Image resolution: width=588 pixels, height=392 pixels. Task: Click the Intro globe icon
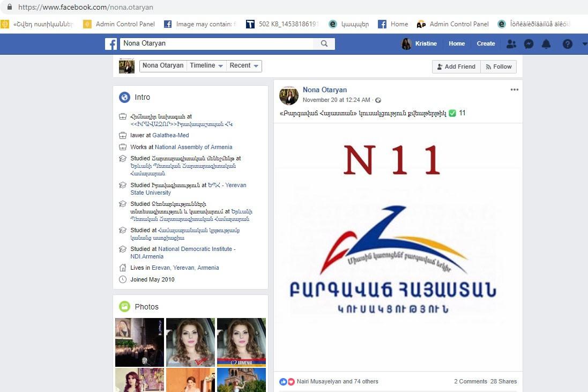[124, 97]
